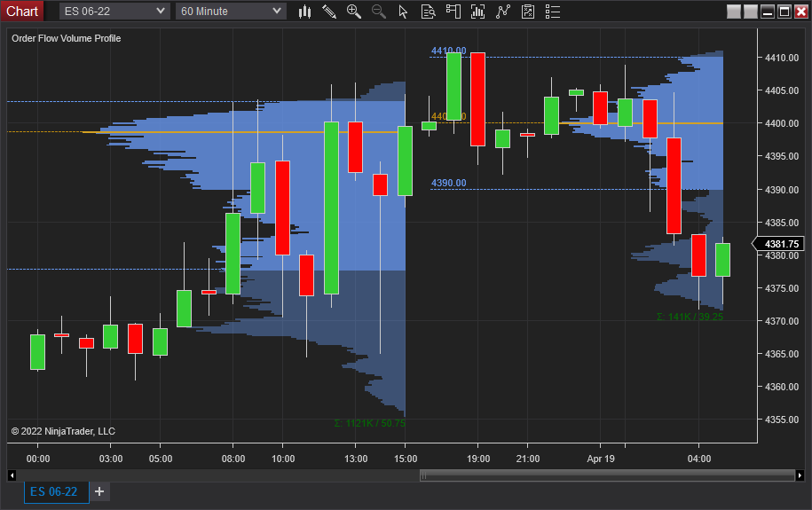Open the ES 06-22 instrument dropdown
The image size is (812, 510).
point(114,11)
